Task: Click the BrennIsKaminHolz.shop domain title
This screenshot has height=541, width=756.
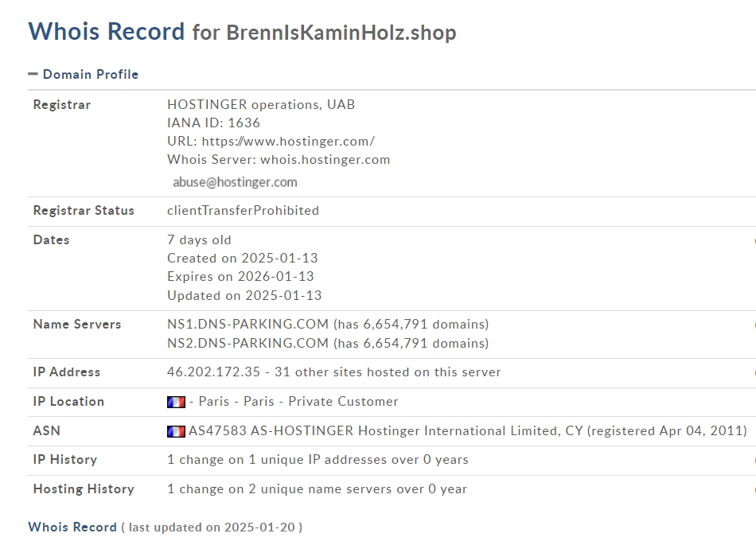Action: (x=341, y=33)
